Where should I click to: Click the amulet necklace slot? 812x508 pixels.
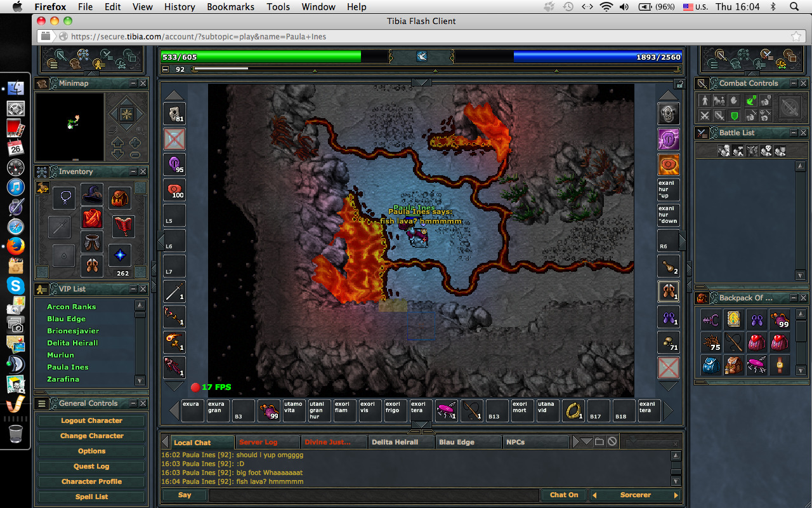(64, 198)
